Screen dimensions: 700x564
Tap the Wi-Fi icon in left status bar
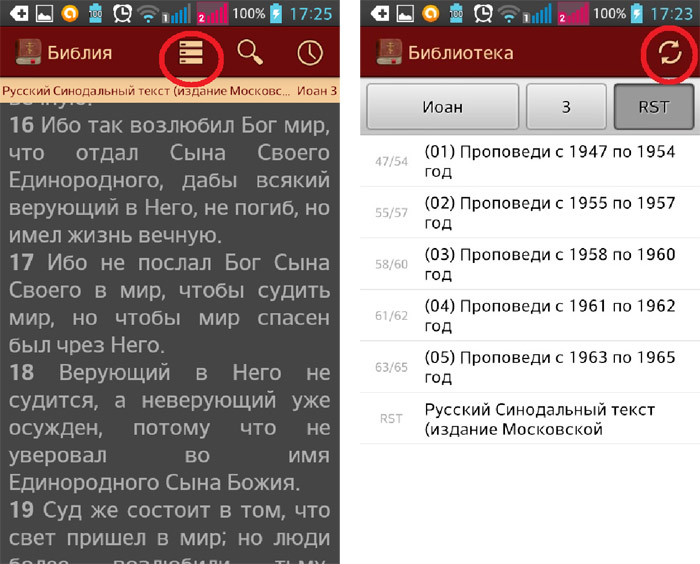click(150, 14)
